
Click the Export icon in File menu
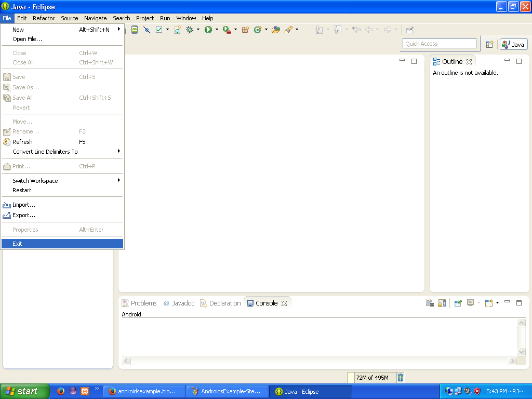coord(7,215)
